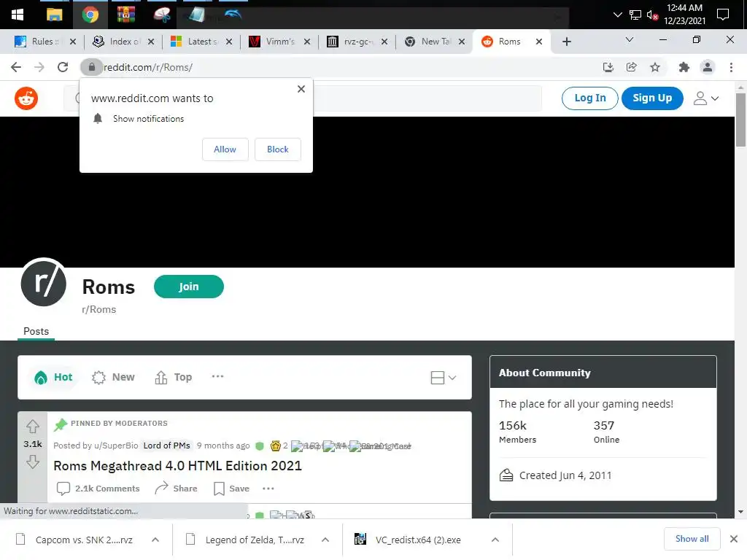Viewport: 747px width, 560px height.
Task: Expand the user account dropdown
Action: (706, 98)
